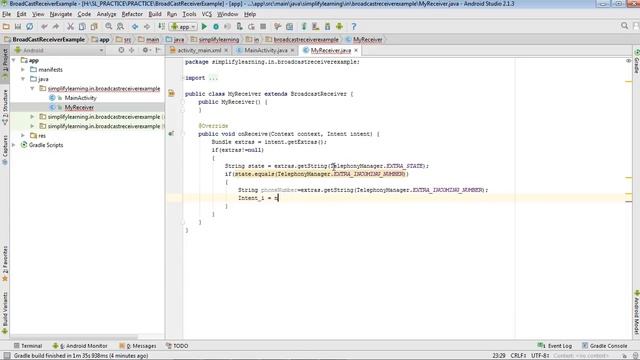Open the TODO tool window
The width and height of the screenshot is (640, 360).
[177, 346]
